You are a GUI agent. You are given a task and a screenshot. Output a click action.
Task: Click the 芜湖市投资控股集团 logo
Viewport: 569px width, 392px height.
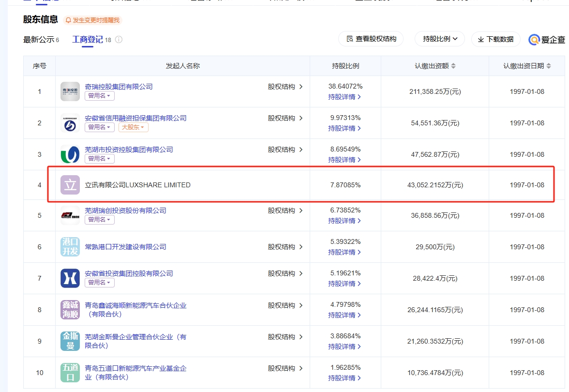70,154
